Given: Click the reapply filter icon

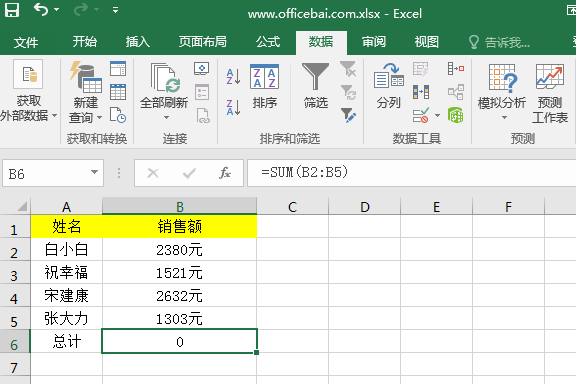Looking at the screenshot, I should pyautogui.click(x=348, y=92).
